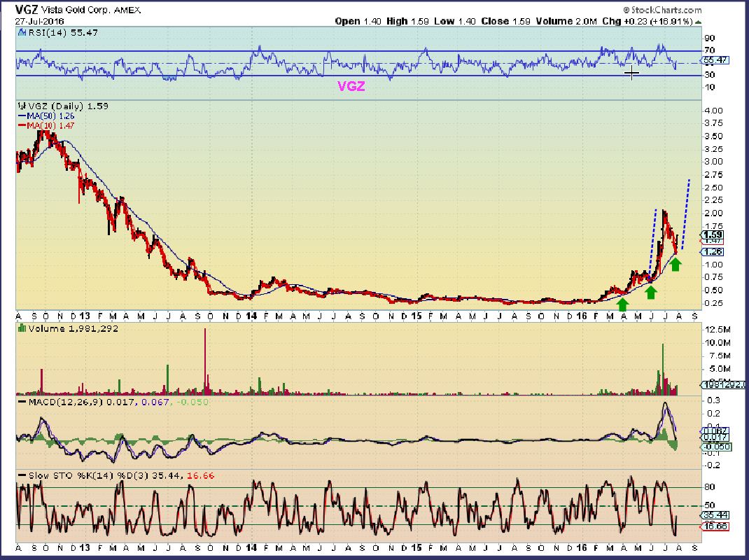
Task: Click the candlestick icon beside VGZ (Daily) legend
Action: click(x=20, y=106)
